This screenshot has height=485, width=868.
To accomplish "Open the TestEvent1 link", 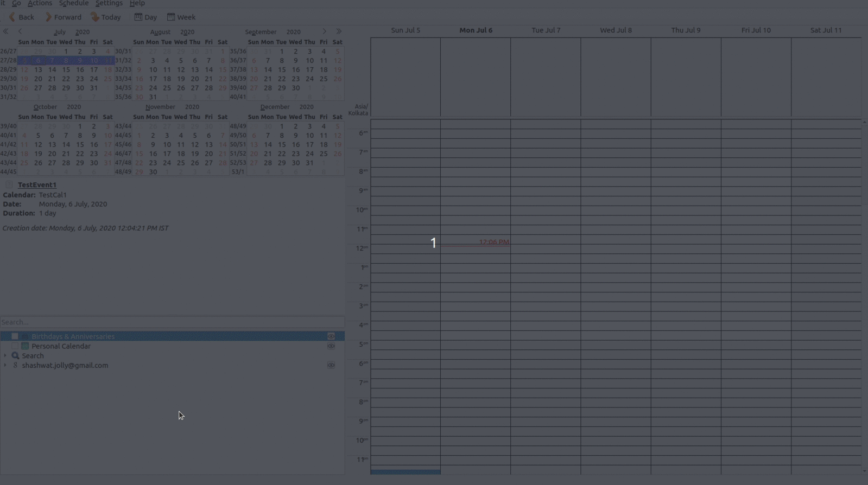I will pyautogui.click(x=37, y=185).
